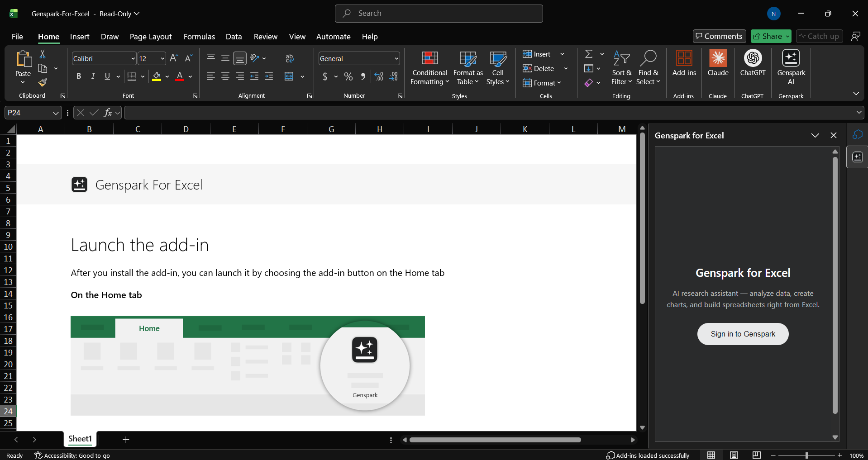
Task: Apply Comma Style
Action: click(x=363, y=76)
